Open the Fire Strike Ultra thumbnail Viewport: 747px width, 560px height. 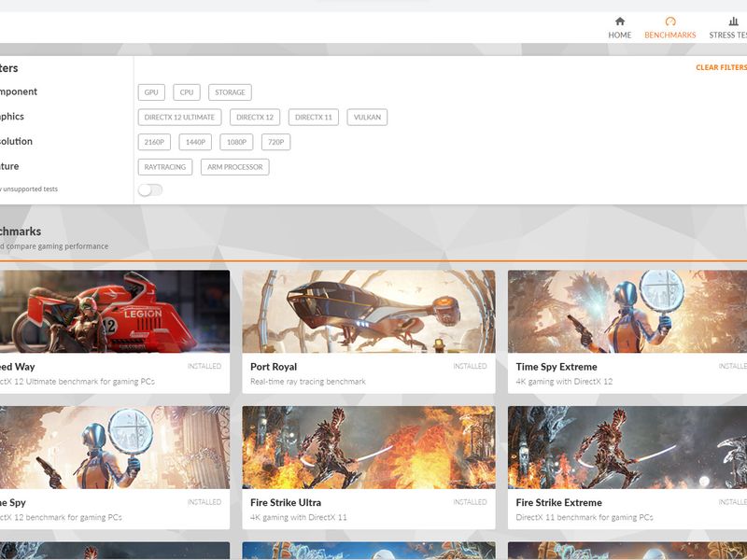coord(369,447)
